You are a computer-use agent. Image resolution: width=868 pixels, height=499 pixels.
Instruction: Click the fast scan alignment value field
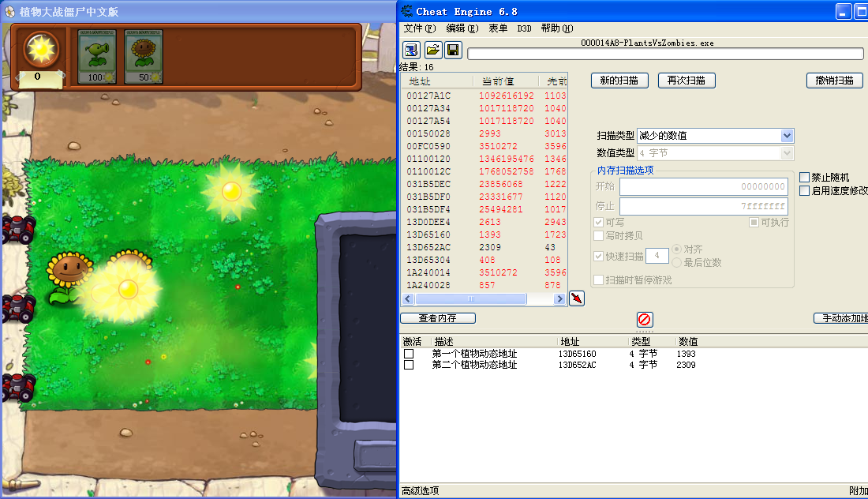pos(657,256)
